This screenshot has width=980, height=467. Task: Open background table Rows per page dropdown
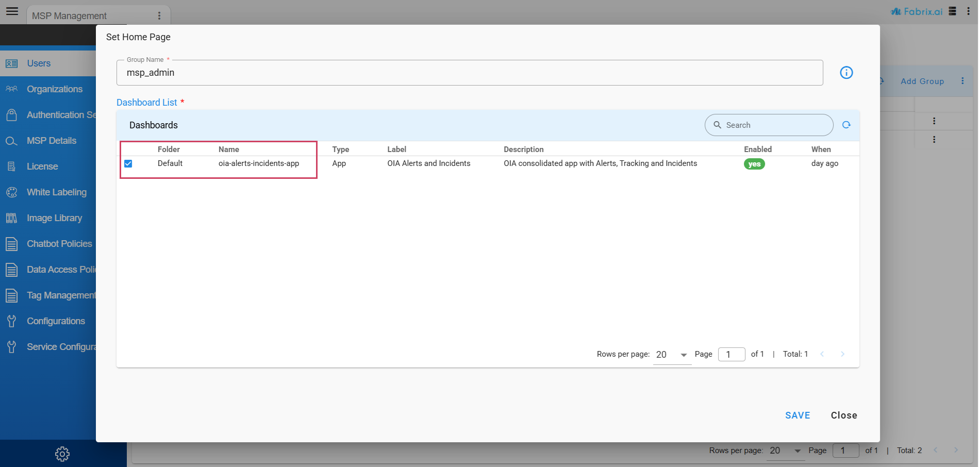[786, 451]
